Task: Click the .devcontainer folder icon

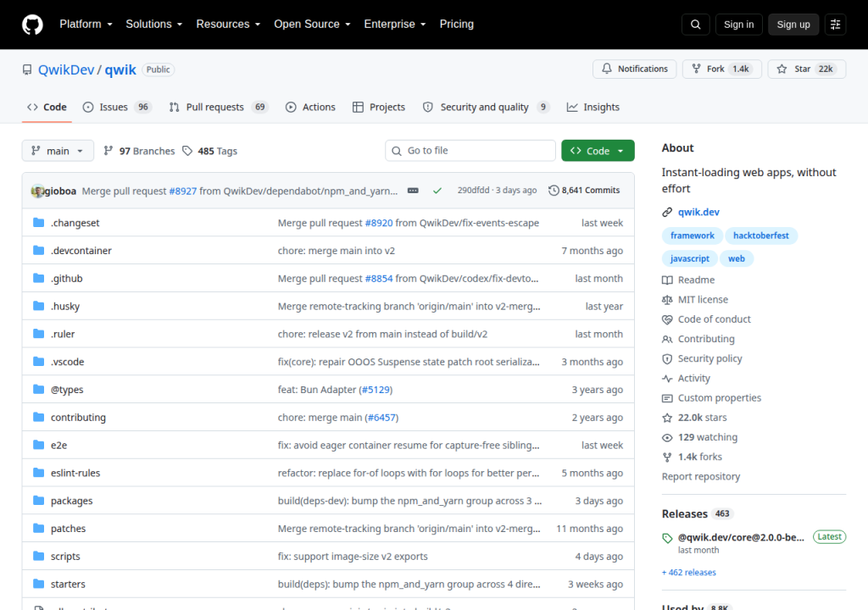Action: tap(38, 250)
